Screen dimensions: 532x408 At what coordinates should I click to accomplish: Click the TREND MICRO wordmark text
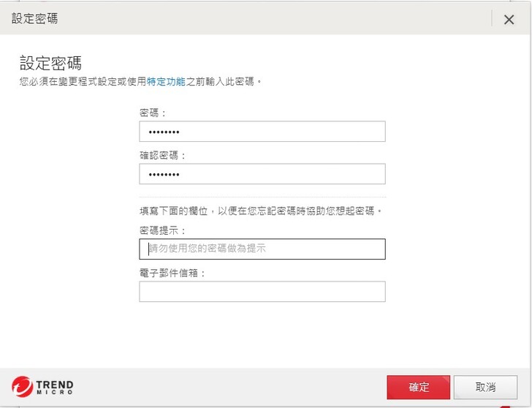[55, 387]
